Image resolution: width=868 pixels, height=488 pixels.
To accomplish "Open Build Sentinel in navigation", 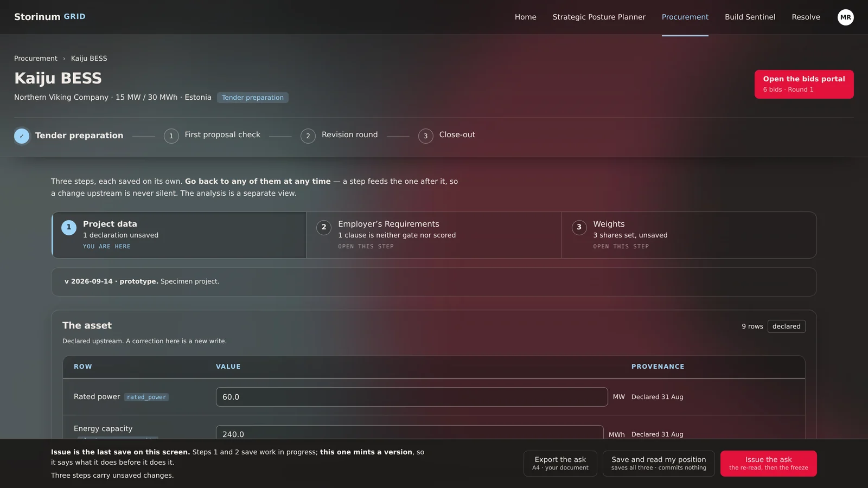I will (x=750, y=17).
